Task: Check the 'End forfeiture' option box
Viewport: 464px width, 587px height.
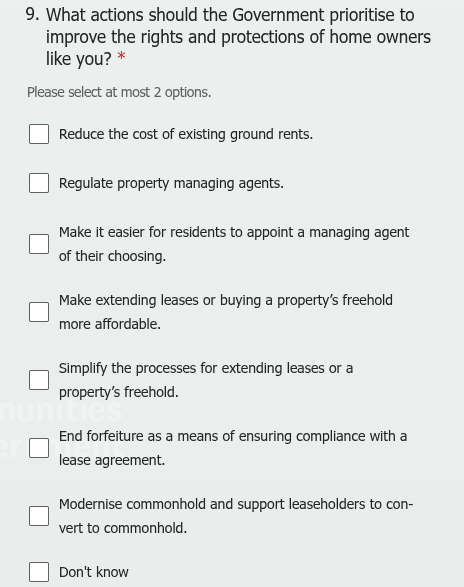Action: (39, 448)
